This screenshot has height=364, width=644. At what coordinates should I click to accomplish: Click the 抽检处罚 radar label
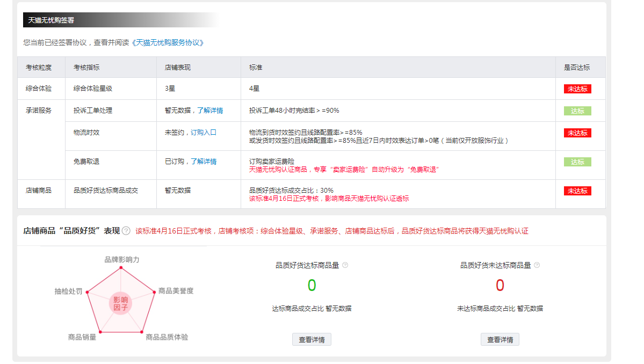69,292
